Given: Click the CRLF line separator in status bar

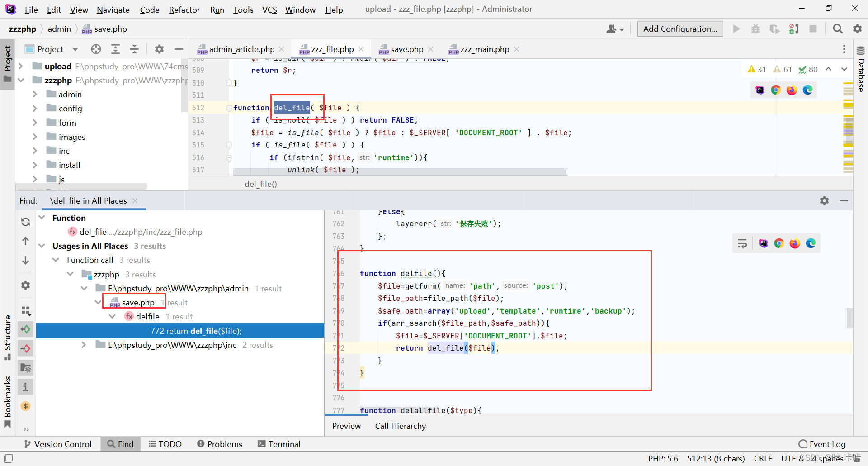Looking at the screenshot, I should coord(763,458).
